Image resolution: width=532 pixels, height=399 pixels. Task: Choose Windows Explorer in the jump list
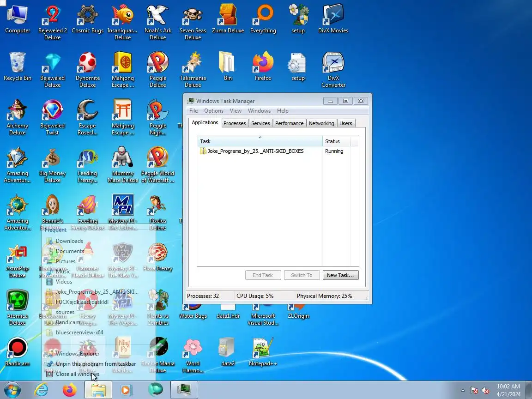pos(98,354)
